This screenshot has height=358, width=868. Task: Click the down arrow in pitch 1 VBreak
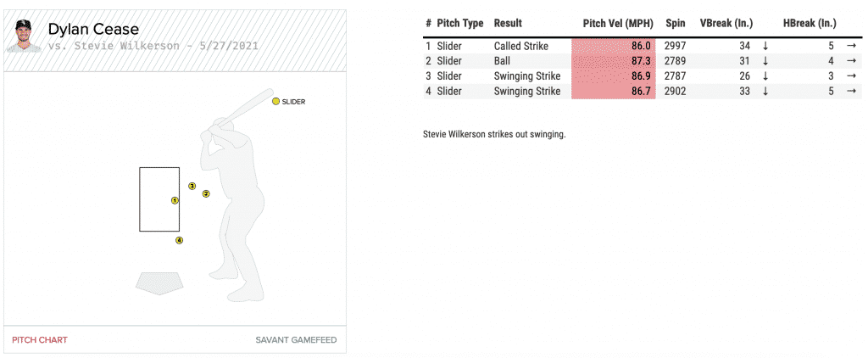point(765,46)
